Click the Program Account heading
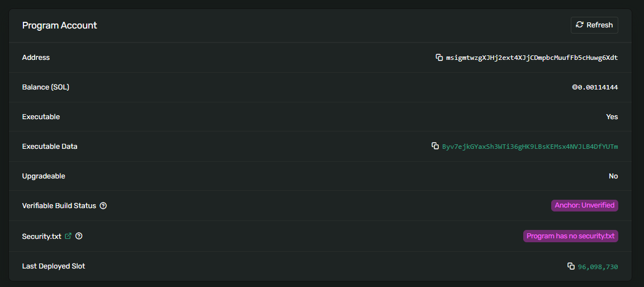 pyautogui.click(x=59, y=25)
